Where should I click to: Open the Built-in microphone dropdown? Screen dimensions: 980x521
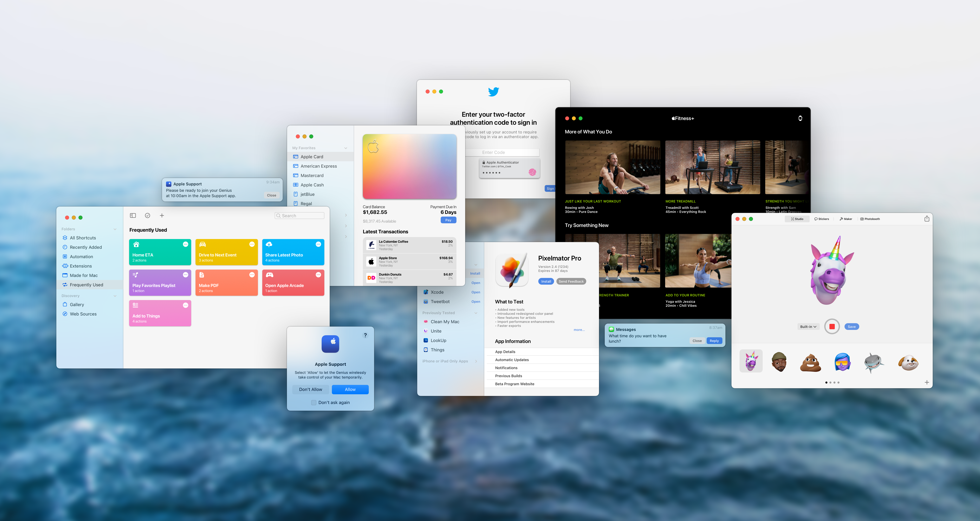pyautogui.click(x=808, y=327)
